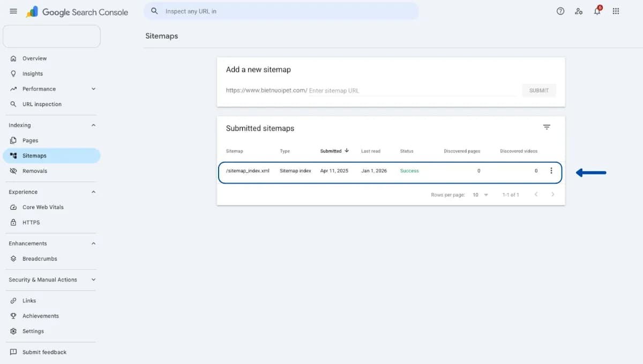This screenshot has width=643, height=364.
Task: Click the Google Search Console logo
Action: tap(77, 11)
